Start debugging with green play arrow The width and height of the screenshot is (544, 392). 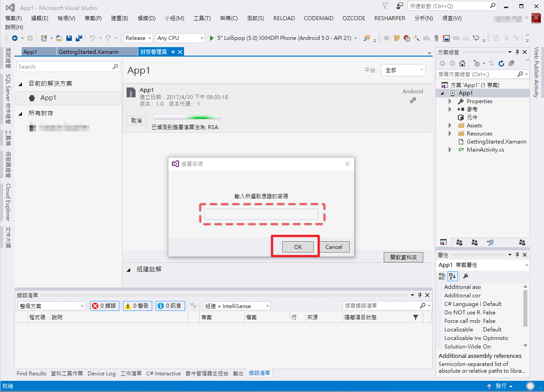212,38
